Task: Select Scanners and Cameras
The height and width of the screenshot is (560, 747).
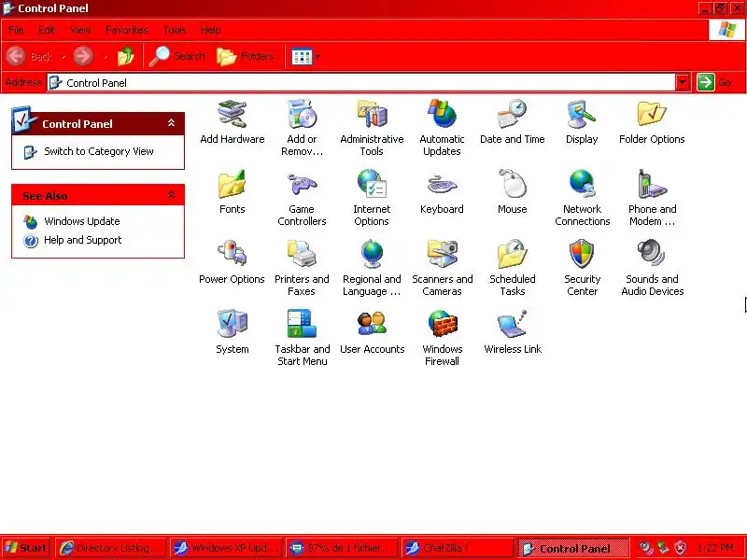Action: [442, 268]
